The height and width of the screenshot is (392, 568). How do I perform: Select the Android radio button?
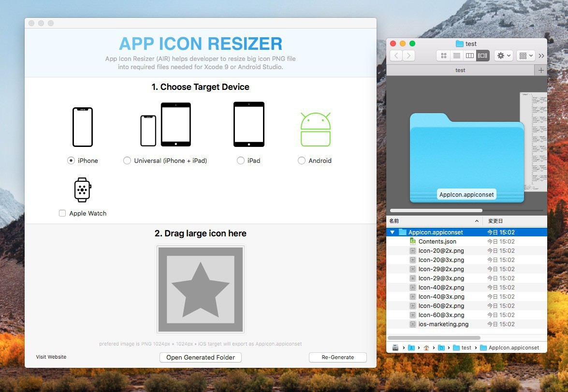tap(301, 160)
